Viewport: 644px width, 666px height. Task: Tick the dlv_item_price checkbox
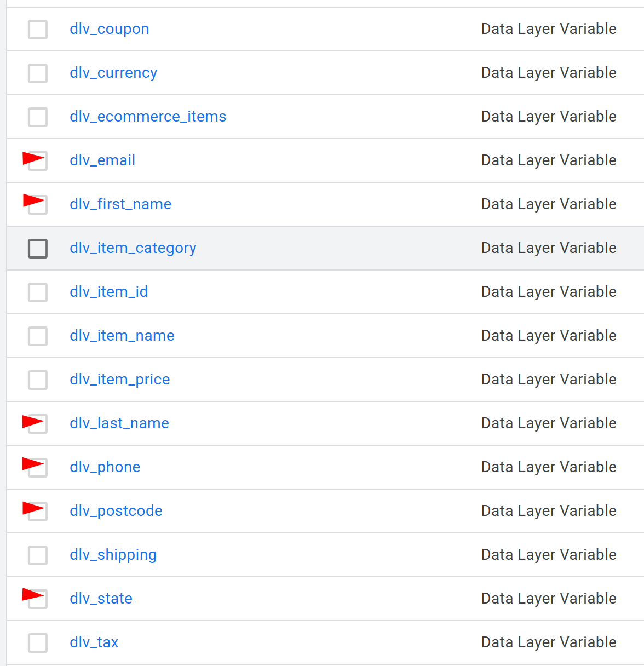coord(38,380)
